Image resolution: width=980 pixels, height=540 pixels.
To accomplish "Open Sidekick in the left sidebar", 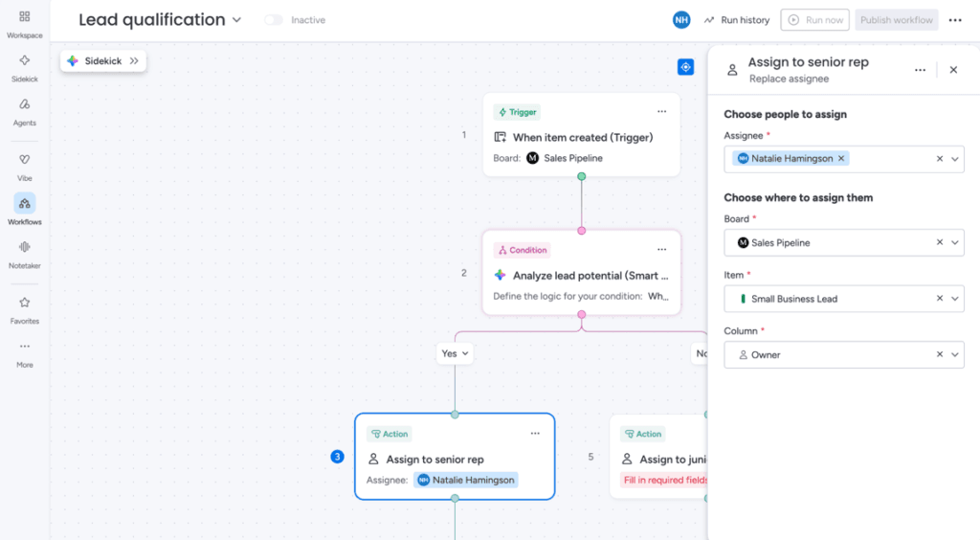I will 24,67.
